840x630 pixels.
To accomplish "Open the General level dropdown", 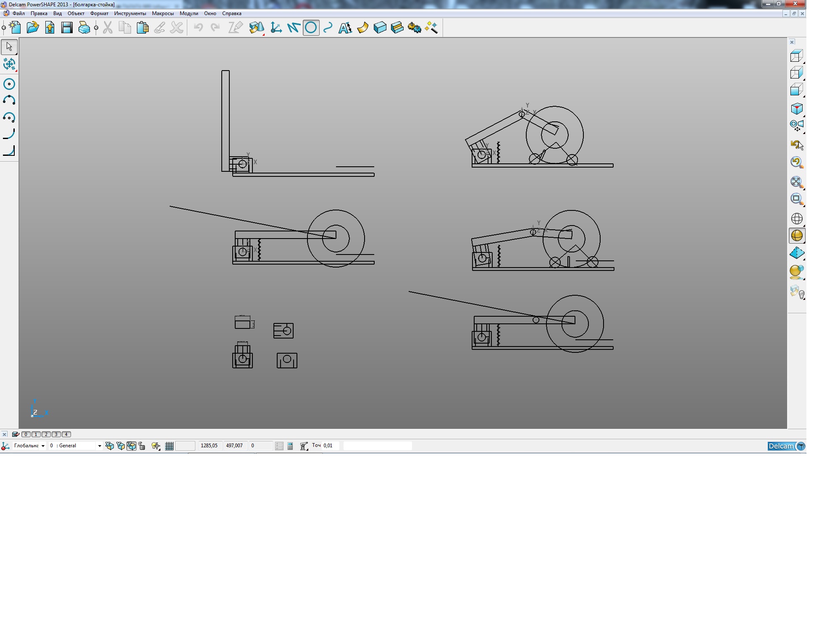I will (x=100, y=446).
